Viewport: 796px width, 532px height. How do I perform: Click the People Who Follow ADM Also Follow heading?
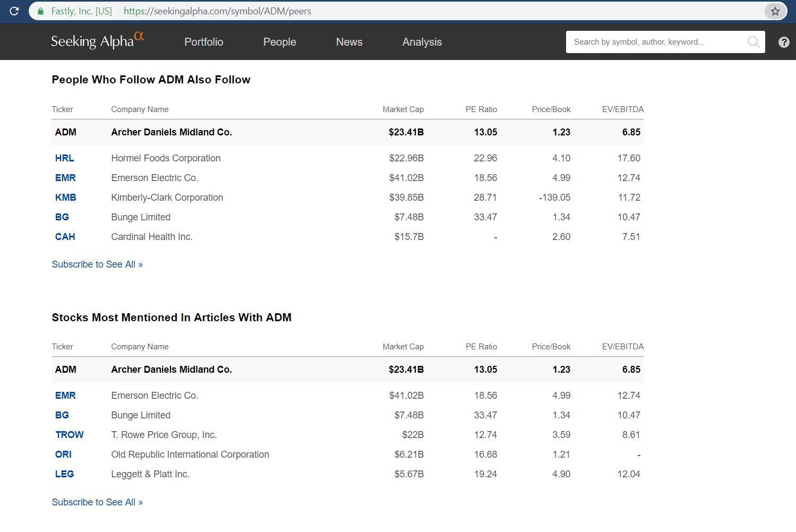click(151, 80)
